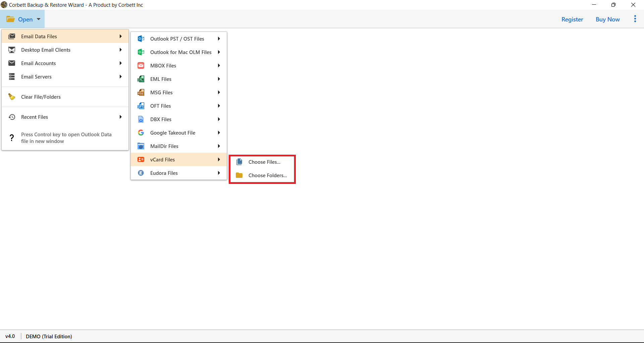Click the Buy Now link
The width and height of the screenshot is (644, 343).
[607, 19]
